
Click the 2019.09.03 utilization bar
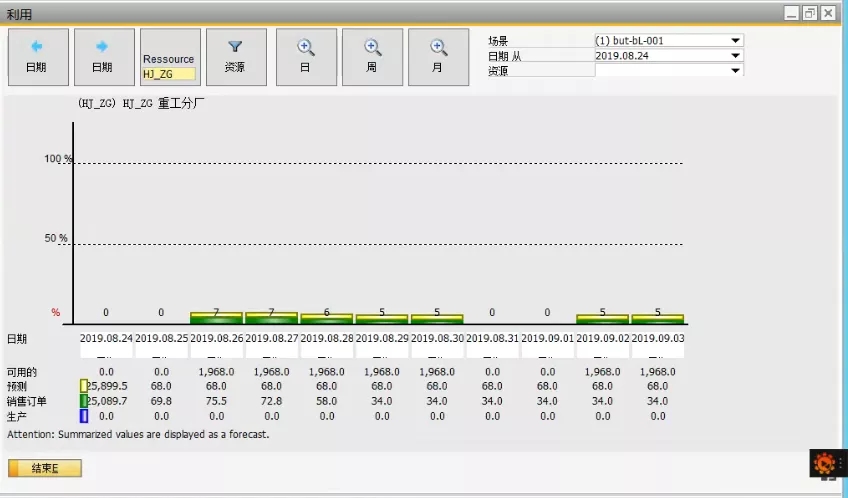click(658, 319)
